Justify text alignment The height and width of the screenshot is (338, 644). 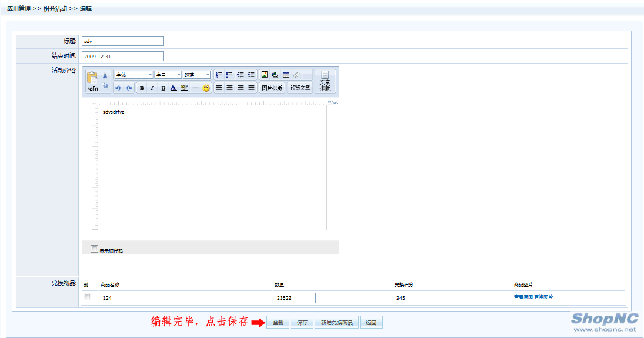(x=251, y=88)
